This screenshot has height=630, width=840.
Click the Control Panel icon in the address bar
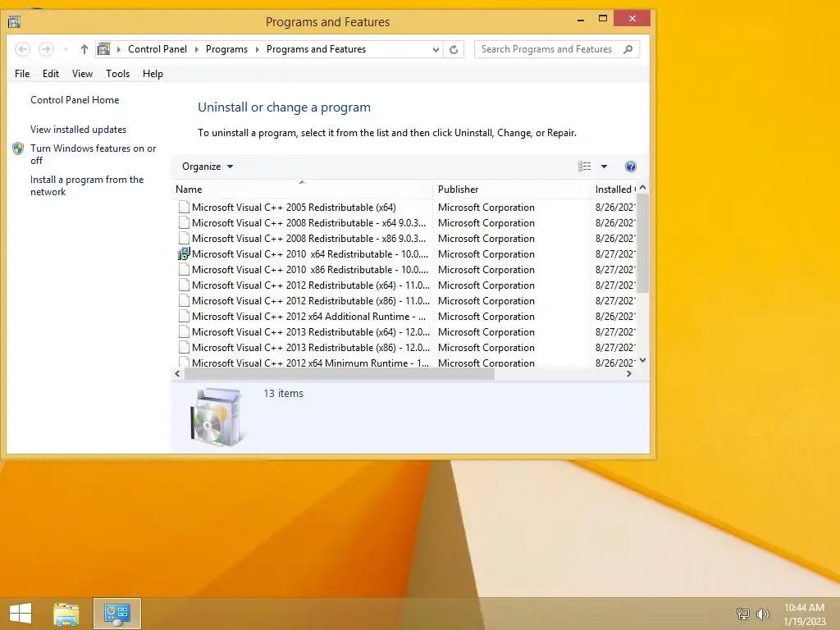coord(104,49)
